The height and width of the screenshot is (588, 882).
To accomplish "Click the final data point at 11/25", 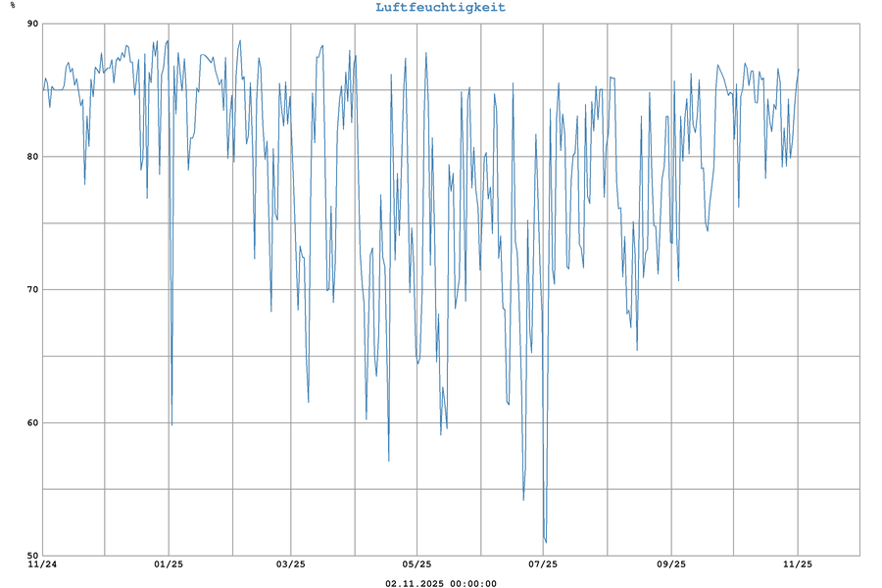I will 799,70.
